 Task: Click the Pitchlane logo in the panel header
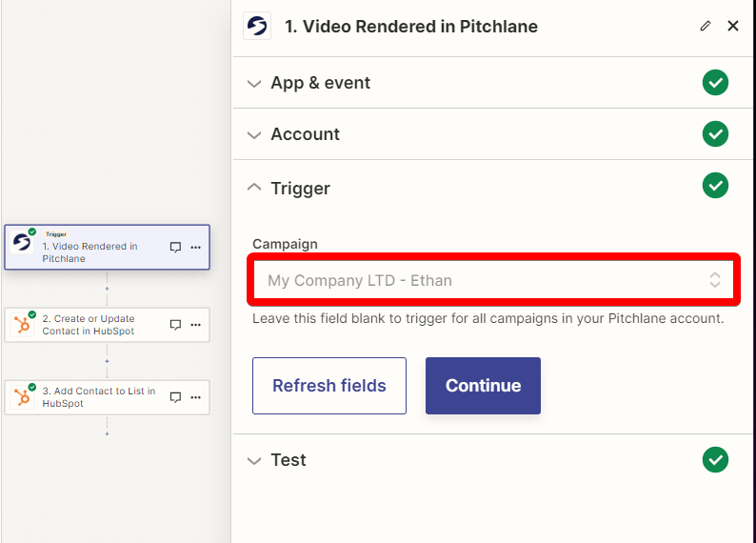[x=257, y=26]
